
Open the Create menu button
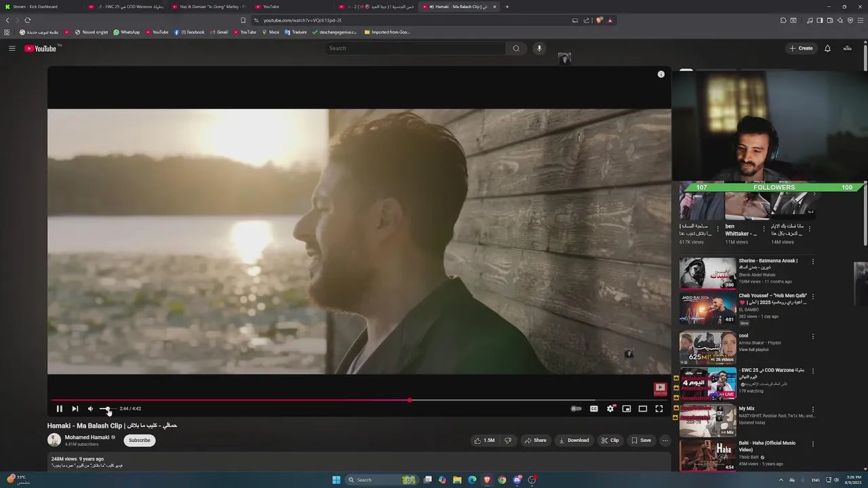801,48
